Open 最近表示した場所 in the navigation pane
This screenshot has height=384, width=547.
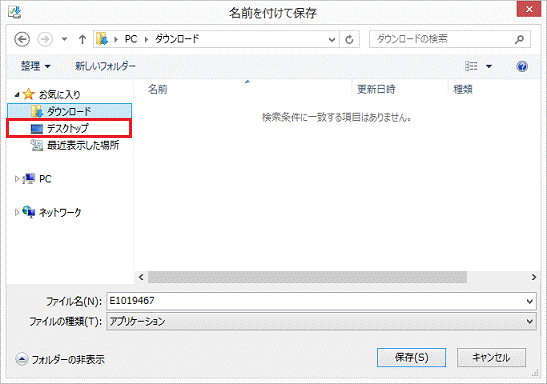[83, 145]
